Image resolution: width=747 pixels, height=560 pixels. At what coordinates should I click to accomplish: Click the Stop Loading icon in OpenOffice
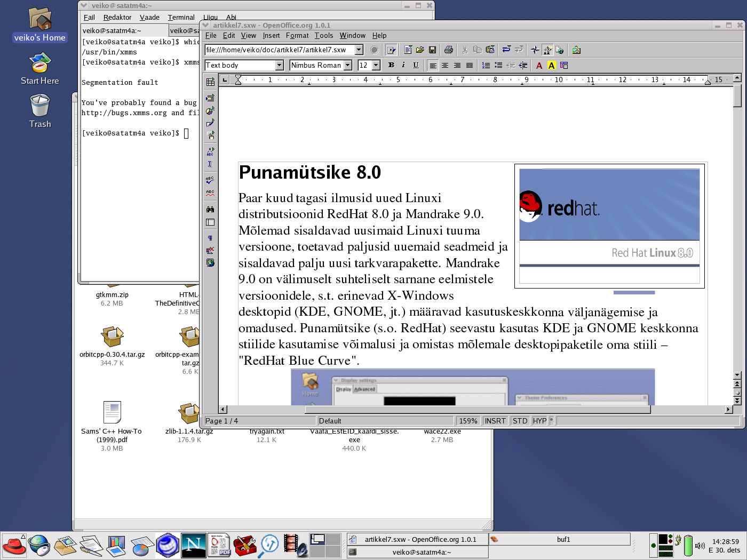375,50
